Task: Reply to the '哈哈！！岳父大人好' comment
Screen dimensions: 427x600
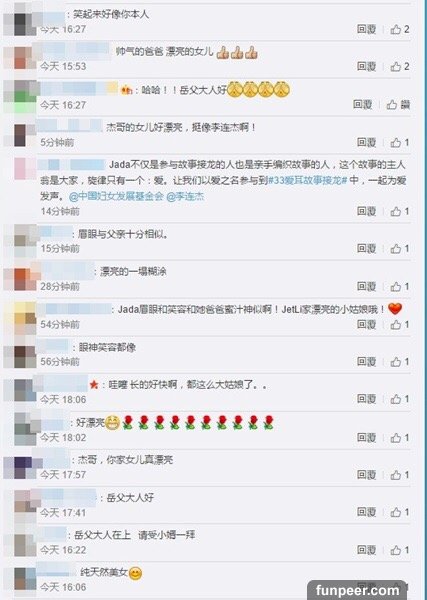Action: tap(362, 104)
